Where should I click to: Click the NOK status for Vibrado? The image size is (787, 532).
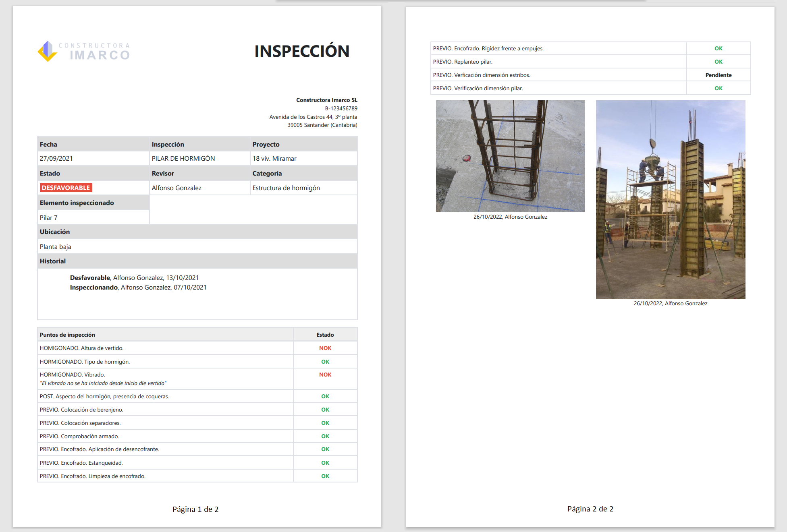coord(325,375)
